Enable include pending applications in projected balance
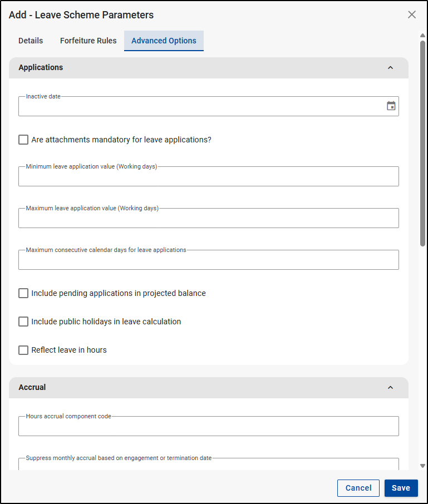Image resolution: width=428 pixels, height=504 pixels. tap(23, 293)
